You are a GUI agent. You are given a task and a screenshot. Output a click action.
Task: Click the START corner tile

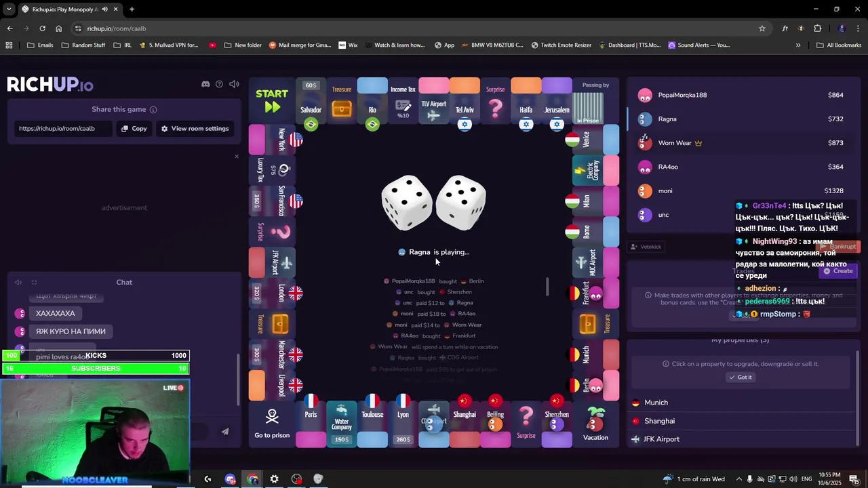click(x=272, y=102)
